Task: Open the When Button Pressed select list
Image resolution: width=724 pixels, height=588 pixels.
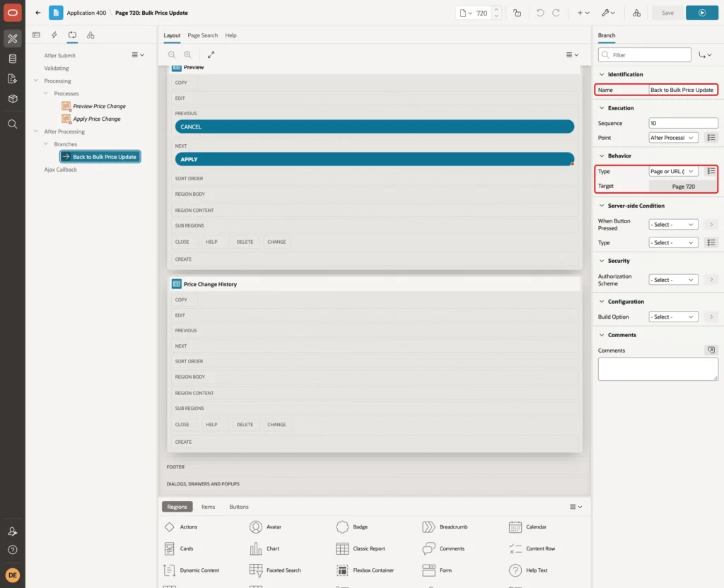Action: tap(673, 224)
